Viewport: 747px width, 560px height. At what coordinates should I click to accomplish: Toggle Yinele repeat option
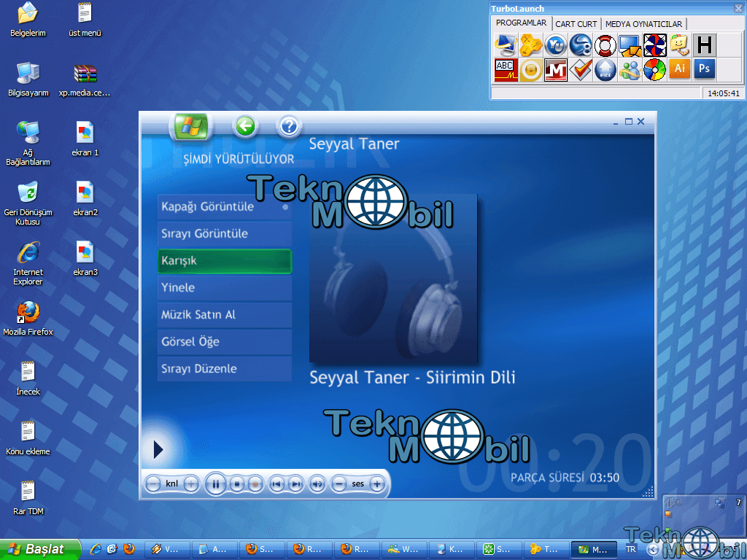[x=225, y=287]
